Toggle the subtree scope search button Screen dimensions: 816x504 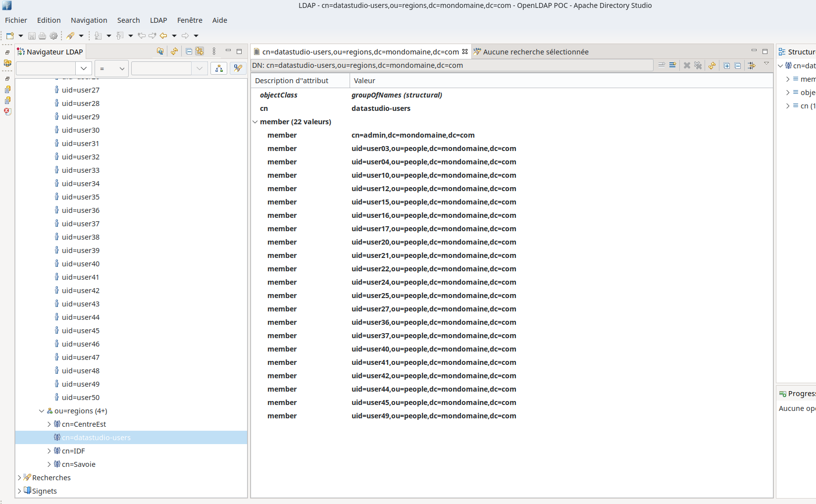point(219,68)
